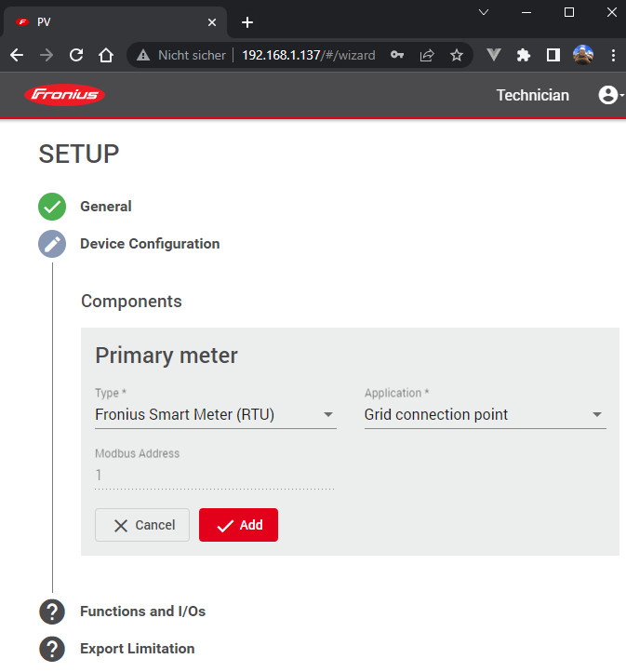Image resolution: width=626 pixels, height=672 pixels.
Task: Bookmark this page with the star icon
Action: [x=457, y=55]
